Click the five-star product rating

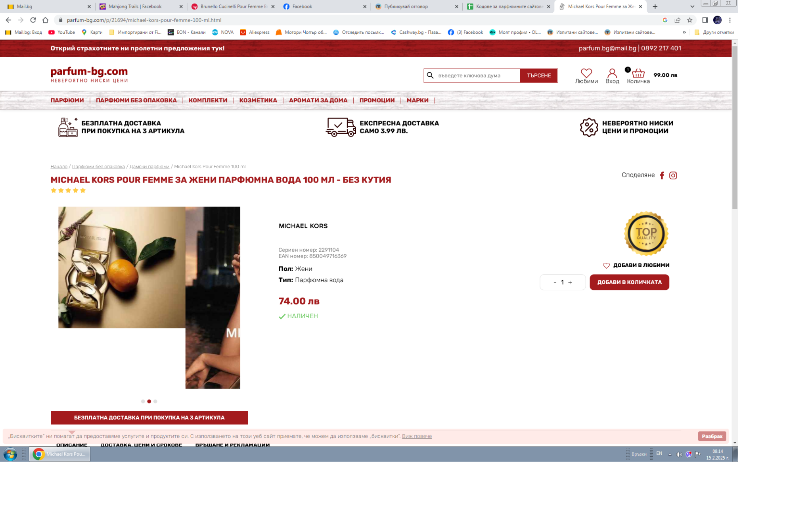point(68,190)
